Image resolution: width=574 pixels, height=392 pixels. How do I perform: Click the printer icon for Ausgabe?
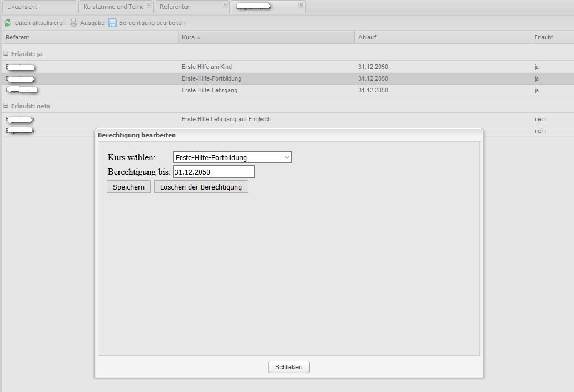click(x=73, y=23)
